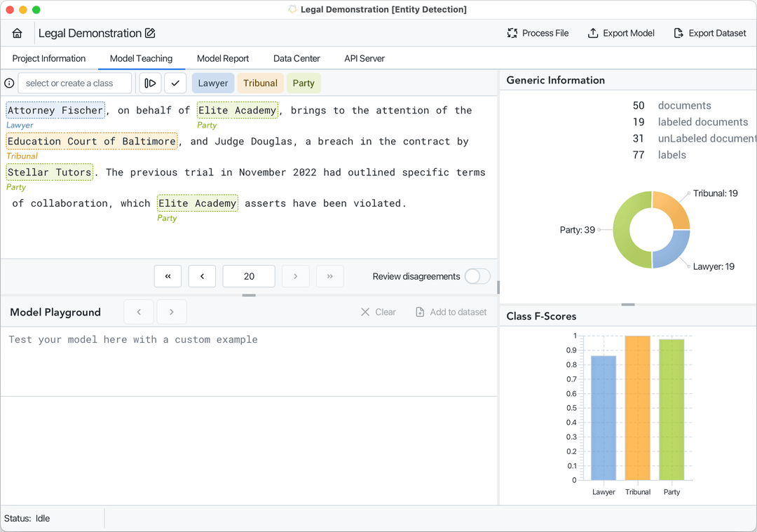The height and width of the screenshot is (532, 757).
Task: Open the select or create a class dropdown
Action: pyautogui.click(x=75, y=83)
